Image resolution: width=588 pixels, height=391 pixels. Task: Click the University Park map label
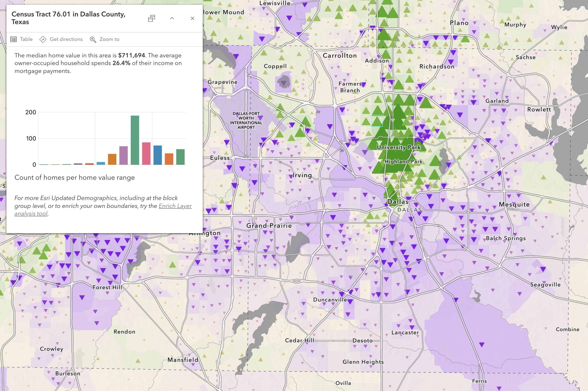[x=398, y=147]
